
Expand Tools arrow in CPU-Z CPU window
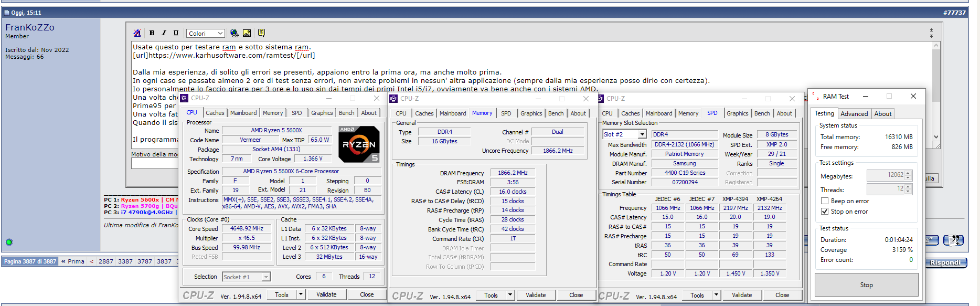(x=301, y=294)
